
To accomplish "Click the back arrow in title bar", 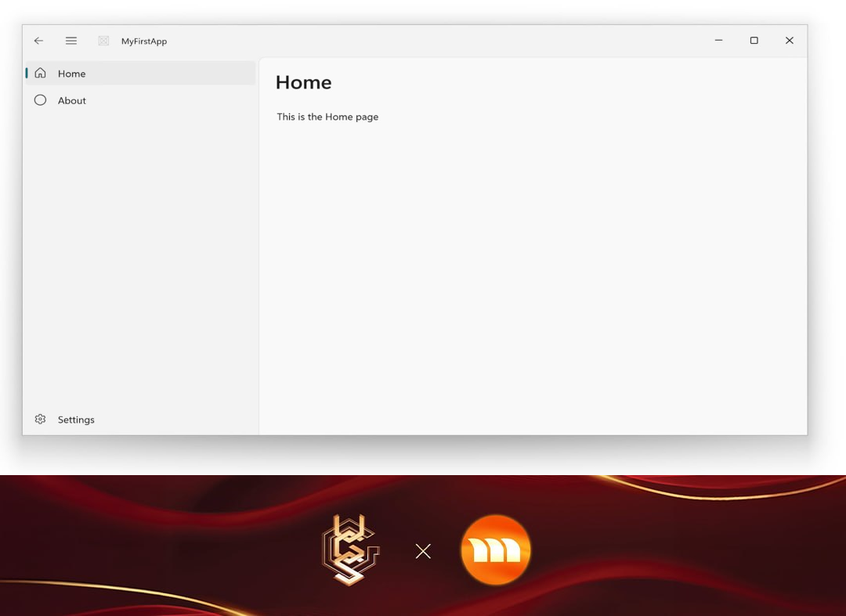I will [x=39, y=41].
